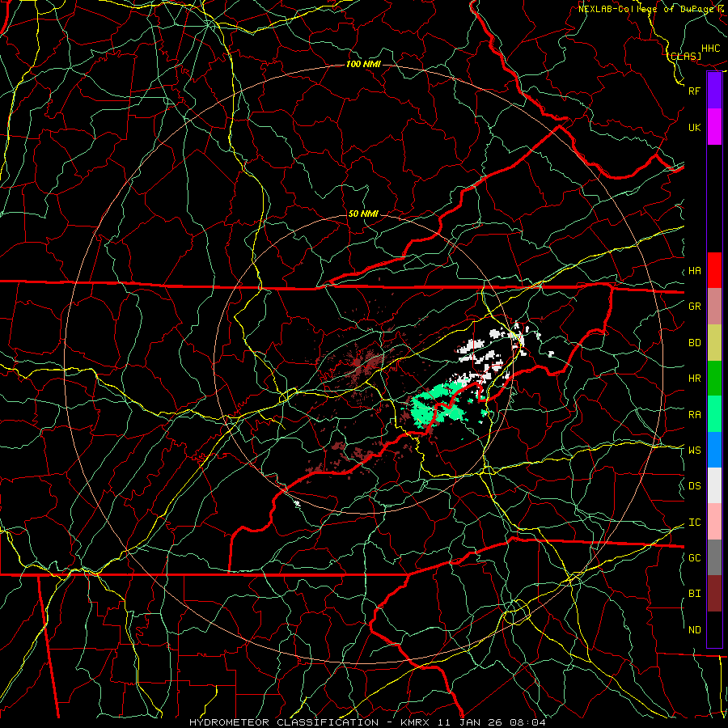Select the GC gray legend swatch
Viewport: 728px width, 728px height.
[x=714, y=557]
